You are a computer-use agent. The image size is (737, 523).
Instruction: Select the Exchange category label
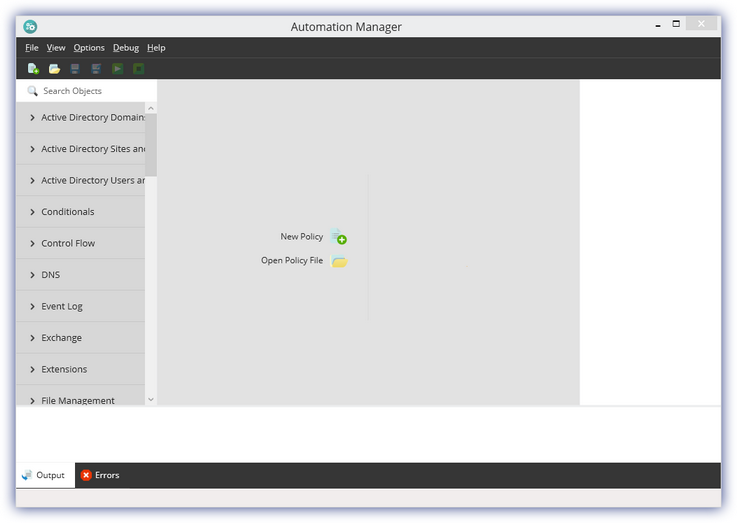point(62,338)
